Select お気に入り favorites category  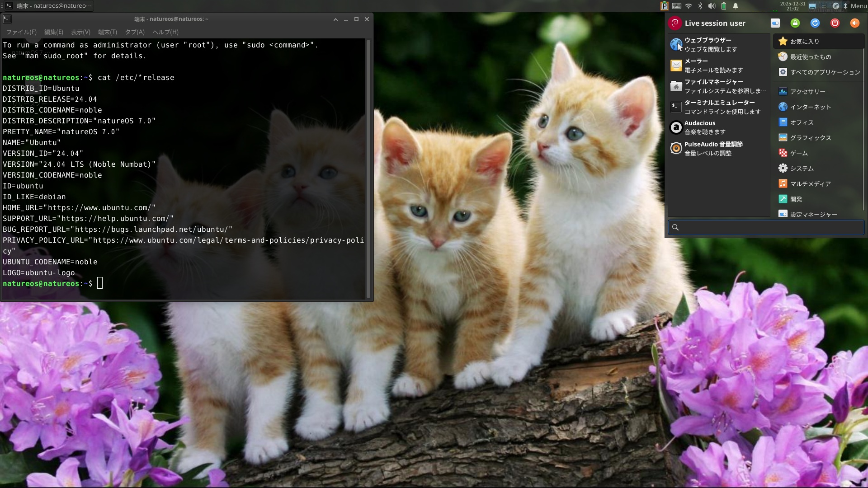[x=805, y=42]
